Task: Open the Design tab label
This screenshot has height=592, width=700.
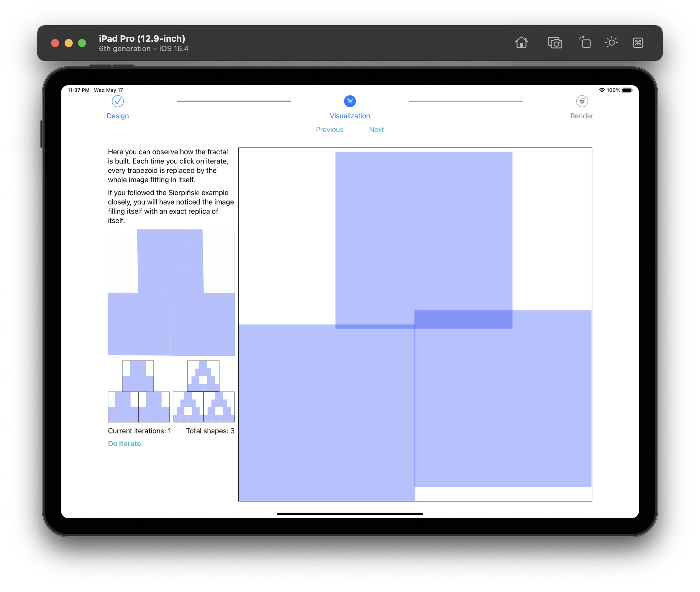Action: (118, 116)
